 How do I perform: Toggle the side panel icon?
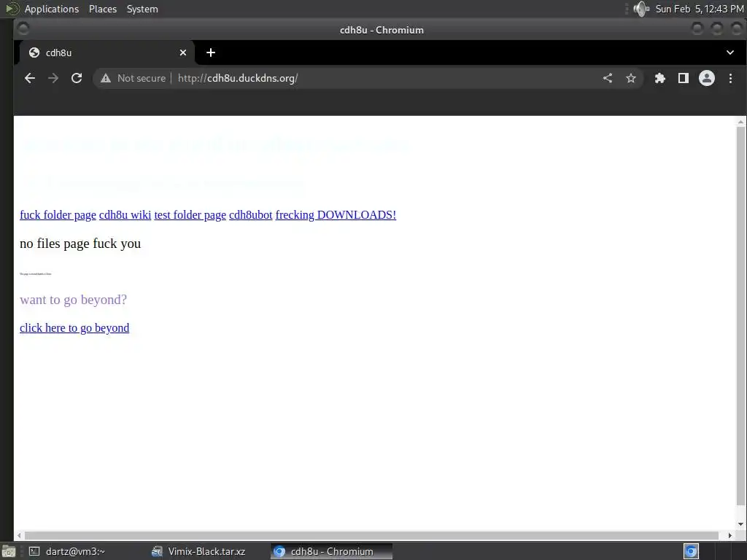point(683,78)
